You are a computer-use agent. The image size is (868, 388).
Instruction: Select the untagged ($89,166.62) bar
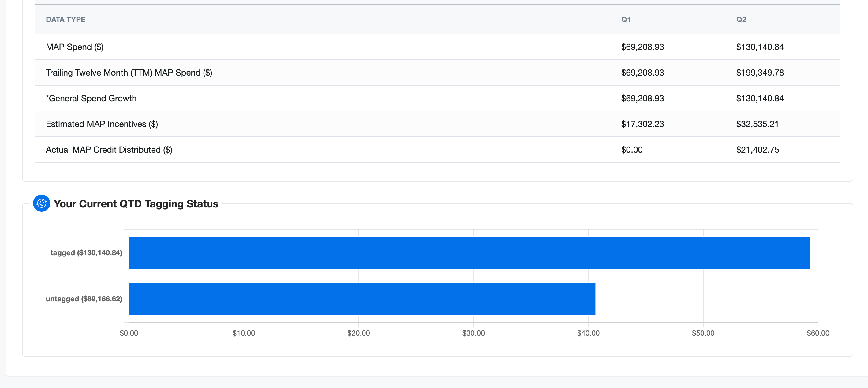pos(362,299)
